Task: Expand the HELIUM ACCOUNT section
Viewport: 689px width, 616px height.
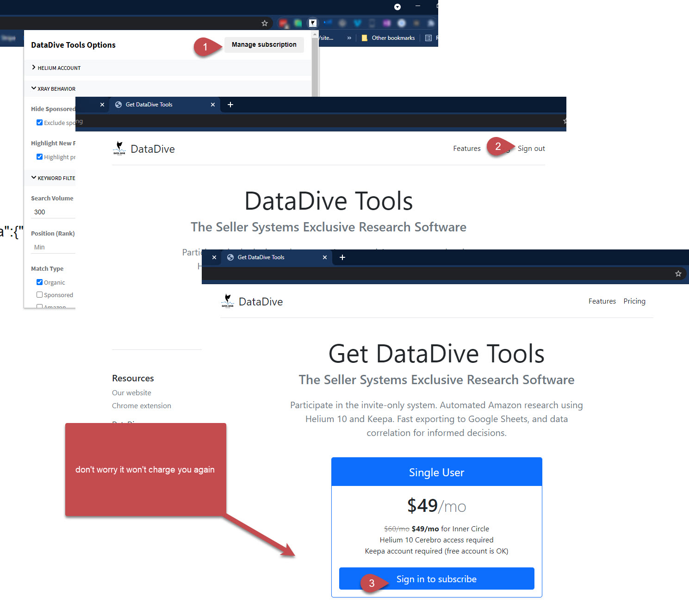Action: click(168, 68)
